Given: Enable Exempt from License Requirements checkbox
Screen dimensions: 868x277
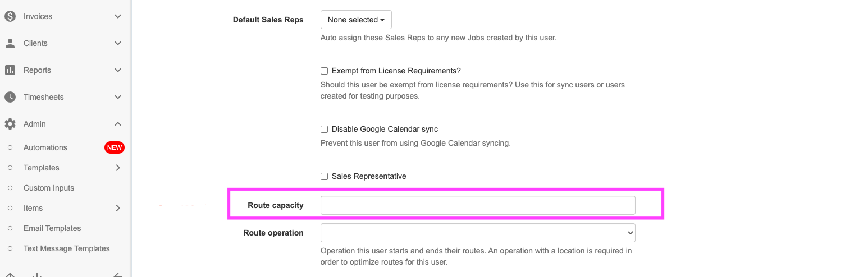Looking at the screenshot, I should pyautogui.click(x=324, y=71).
